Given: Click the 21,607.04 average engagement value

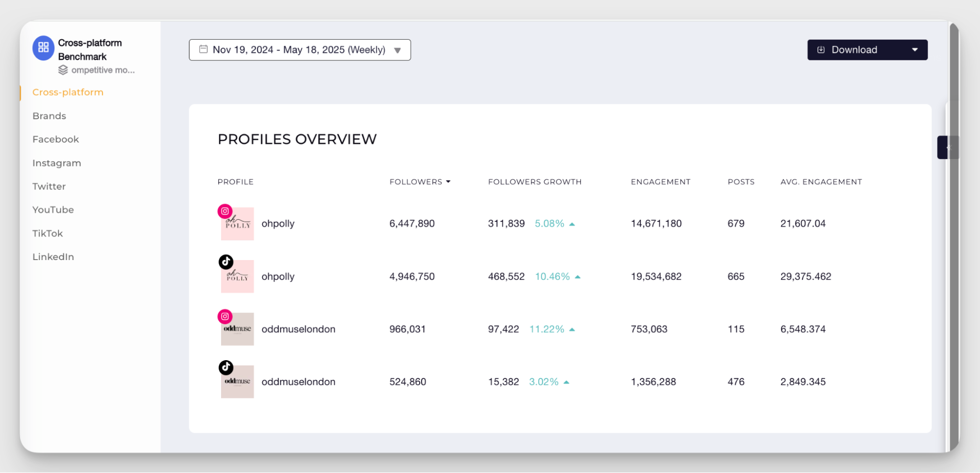Looking at the screenshot, I should point(803,224).
